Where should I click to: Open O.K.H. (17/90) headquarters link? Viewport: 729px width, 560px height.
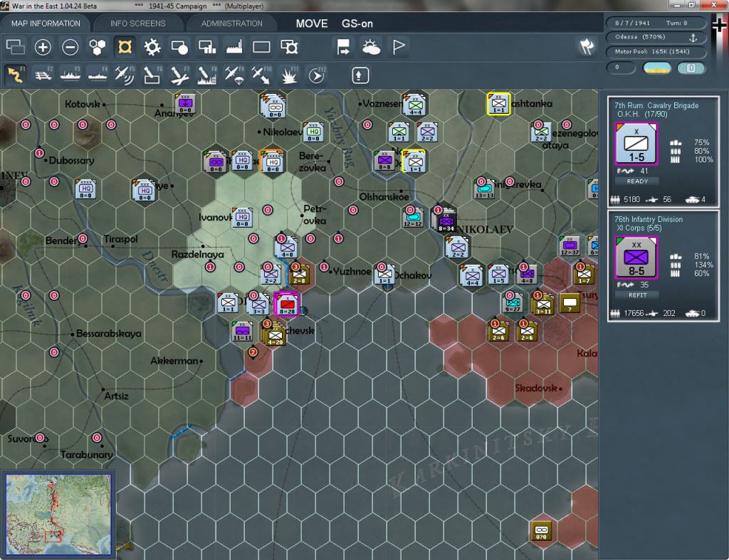click(x=642, y=114)
